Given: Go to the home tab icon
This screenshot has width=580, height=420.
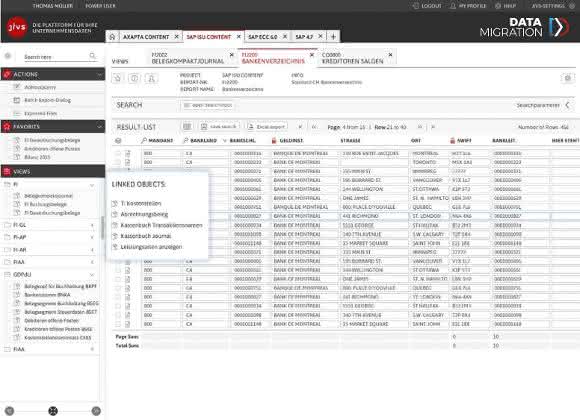Looking at the screenshot, I should [x=112, y=37].
